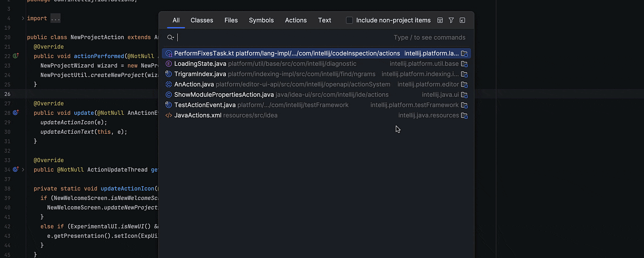Click the Kotlin class icon beside PerformFixesTask.kt
Screen dimensions: 644x258
pos(168,53)
